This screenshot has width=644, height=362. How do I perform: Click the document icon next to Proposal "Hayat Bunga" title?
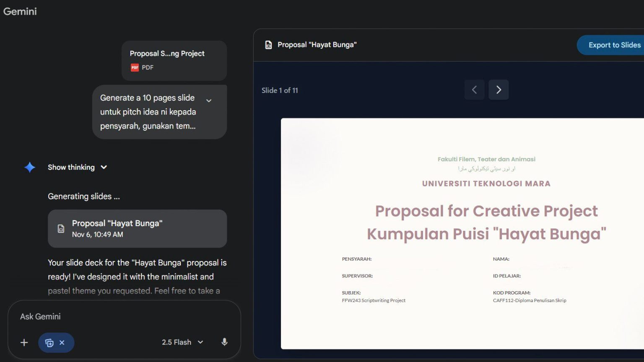268,44
